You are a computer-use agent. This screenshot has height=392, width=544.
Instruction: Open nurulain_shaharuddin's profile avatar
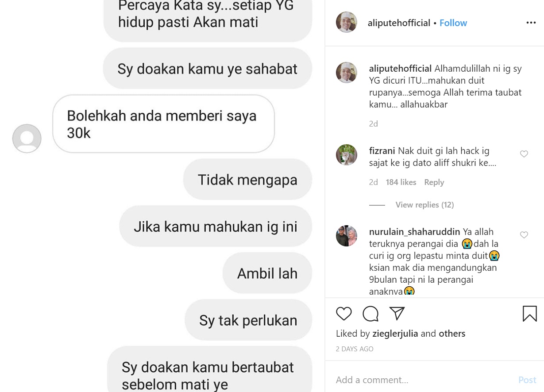click(x=347, y=236)
